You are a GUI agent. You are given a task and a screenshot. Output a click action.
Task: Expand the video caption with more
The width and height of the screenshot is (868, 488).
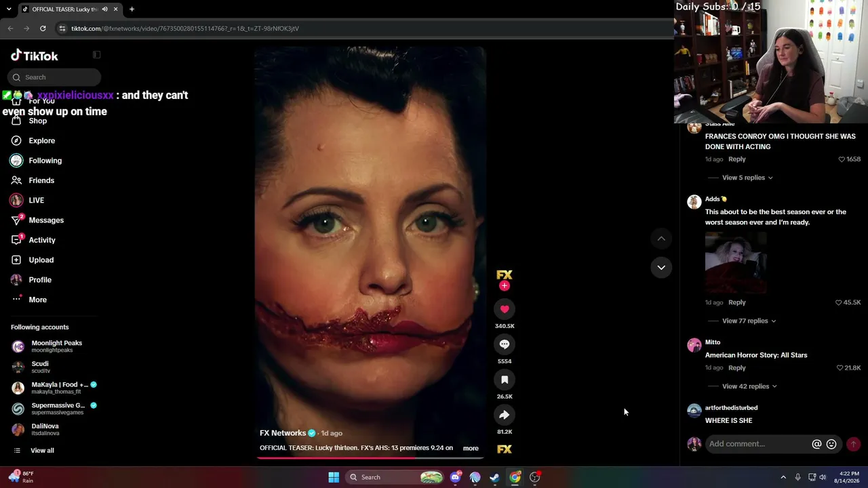point(471,448)
